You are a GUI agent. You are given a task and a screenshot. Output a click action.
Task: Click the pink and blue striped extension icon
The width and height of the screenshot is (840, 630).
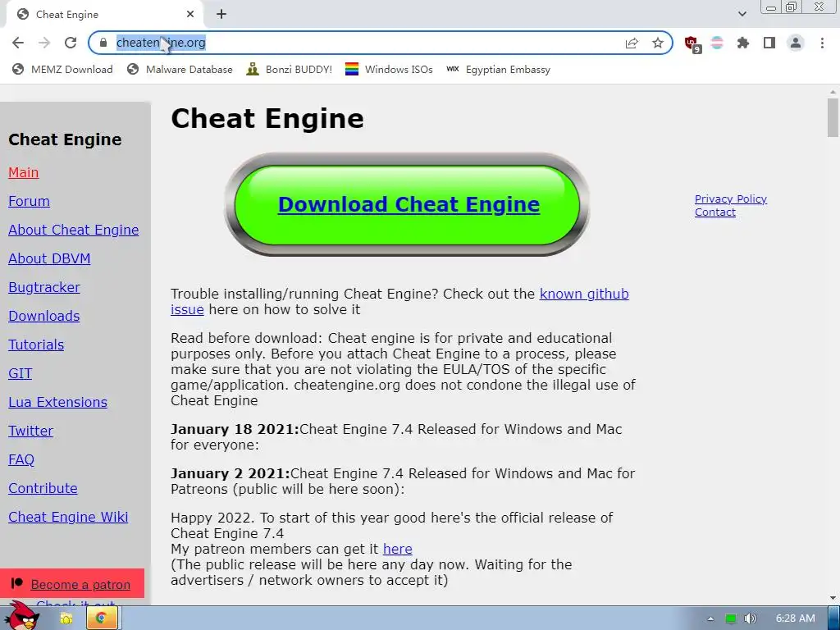click(717, 43)
